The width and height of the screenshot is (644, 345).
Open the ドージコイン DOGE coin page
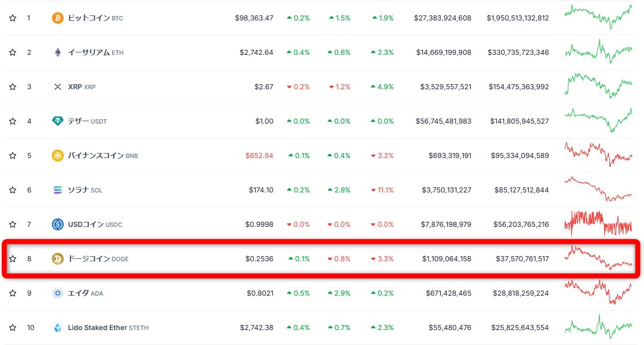tap(98, 259)
